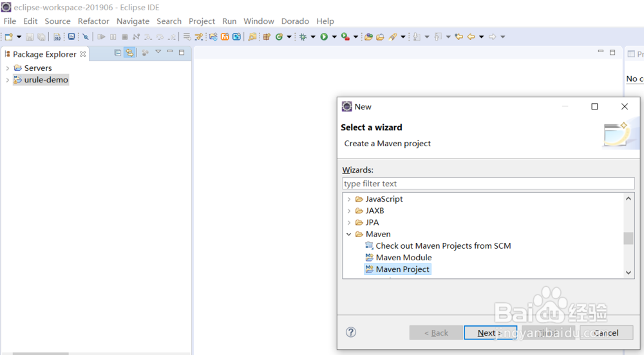
Task: Open the Refactor menu
Action: (93, 21)
